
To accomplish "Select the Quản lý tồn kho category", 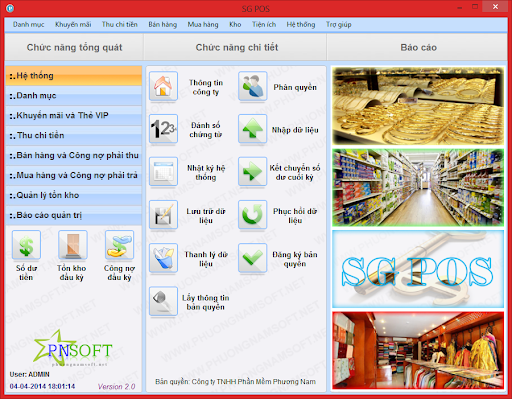I will click(x=74, y=195).
